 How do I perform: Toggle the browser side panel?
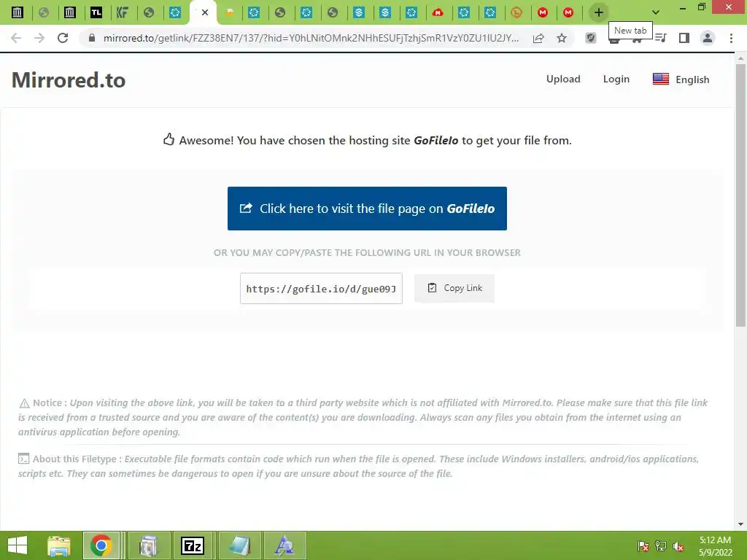click(684, 38)
